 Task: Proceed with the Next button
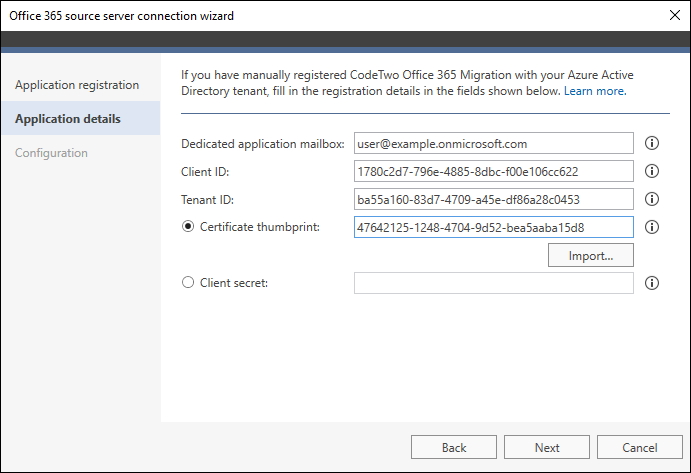click(547, 447)
